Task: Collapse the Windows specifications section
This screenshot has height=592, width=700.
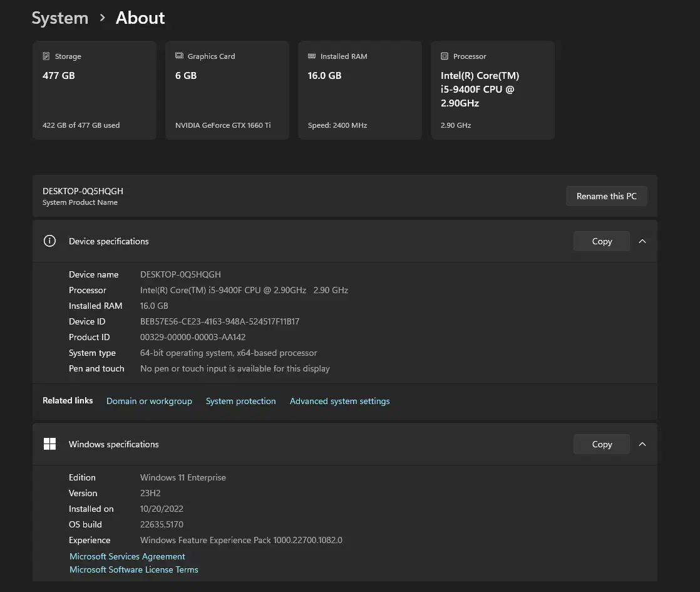Action: [x=642, y=444]
